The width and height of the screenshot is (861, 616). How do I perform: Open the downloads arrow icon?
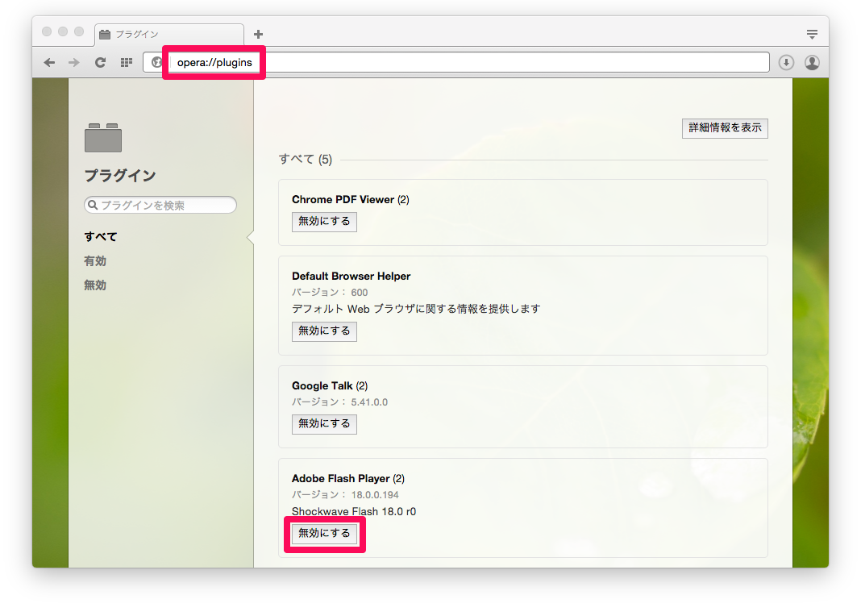click(786, 62)
